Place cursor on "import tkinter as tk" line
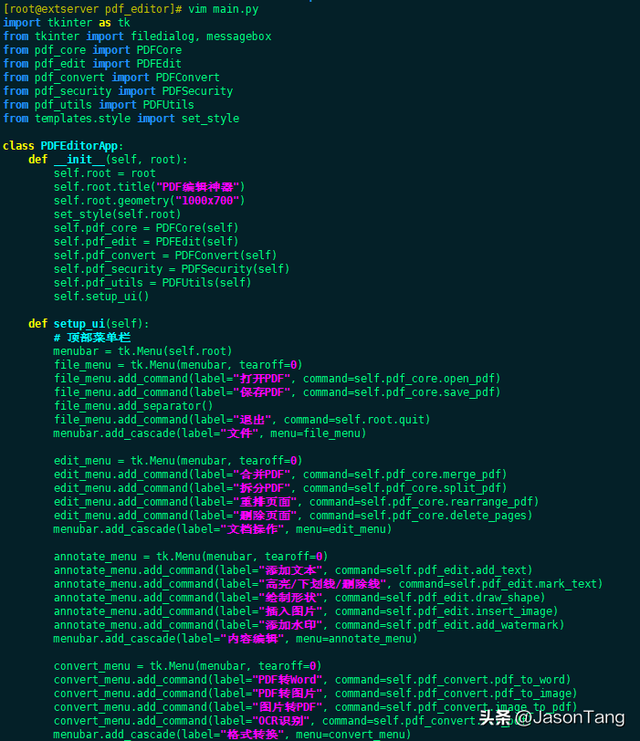Screen dimensions: 640x741 pyautogui.click(x=66, y=22)
